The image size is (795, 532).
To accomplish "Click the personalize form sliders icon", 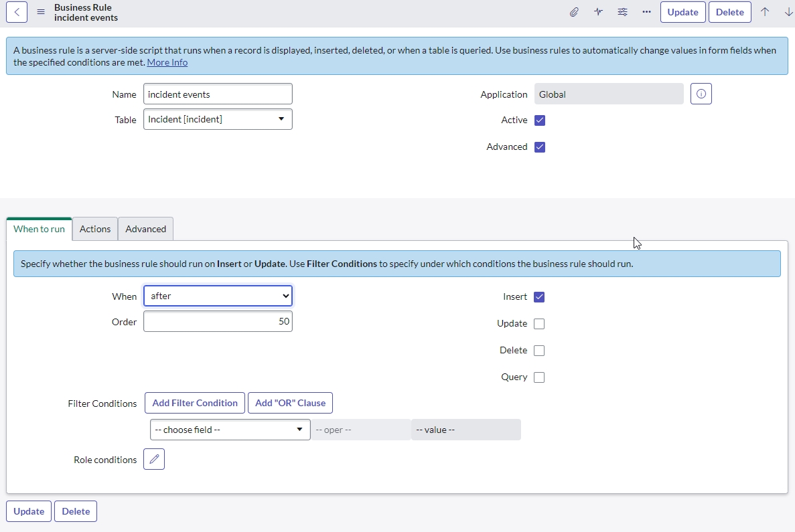I will [622, 12].
